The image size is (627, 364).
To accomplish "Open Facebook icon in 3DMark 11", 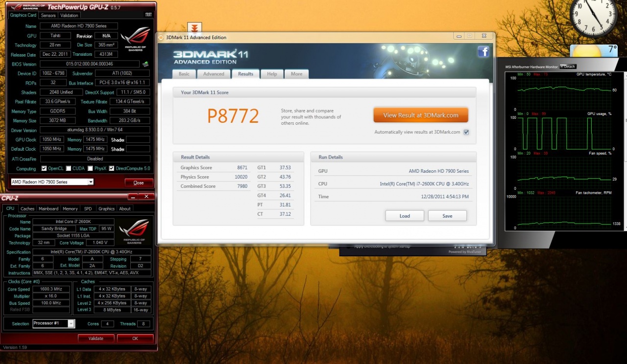I will point(483,51).
